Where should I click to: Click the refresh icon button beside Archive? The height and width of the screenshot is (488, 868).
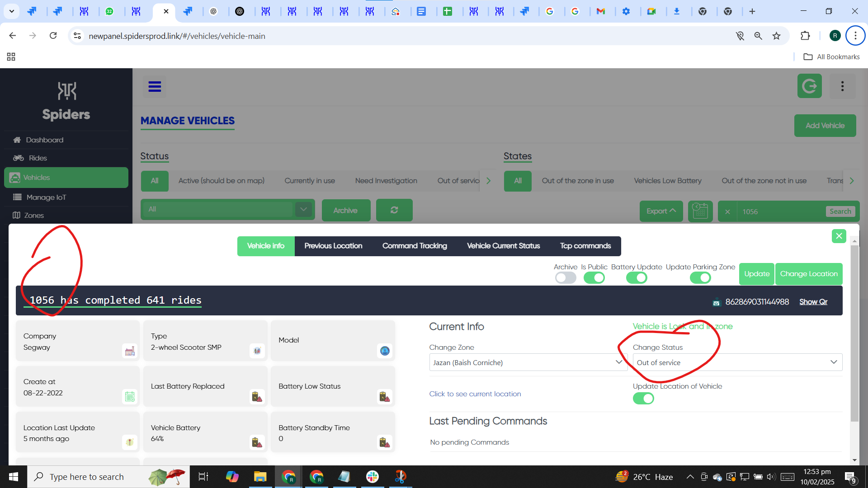(394, 211)
